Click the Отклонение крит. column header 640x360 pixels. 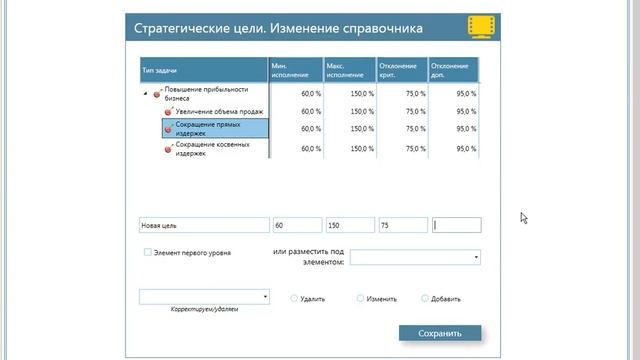(x=402, y=70)
